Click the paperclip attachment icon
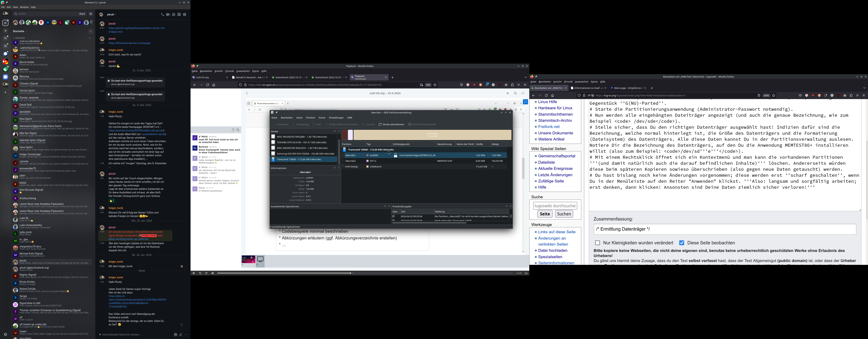Viewport: 868px width, 339px height. [181, 335]
